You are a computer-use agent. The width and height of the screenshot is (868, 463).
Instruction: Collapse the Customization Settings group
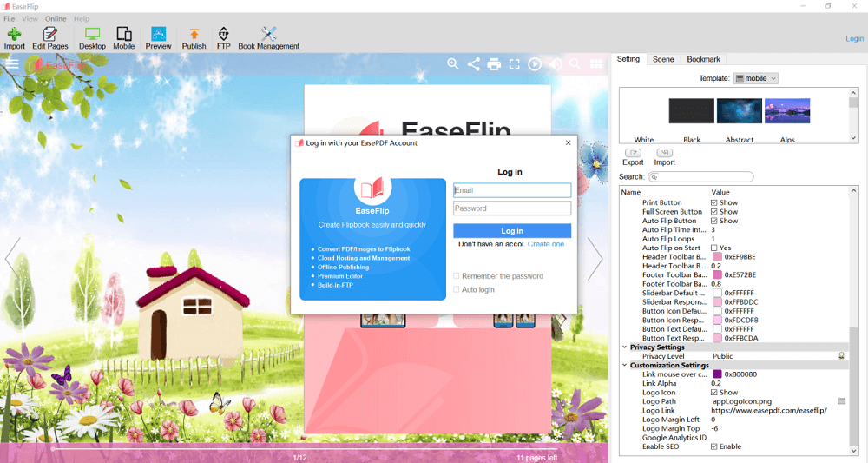tap(623, 365)
